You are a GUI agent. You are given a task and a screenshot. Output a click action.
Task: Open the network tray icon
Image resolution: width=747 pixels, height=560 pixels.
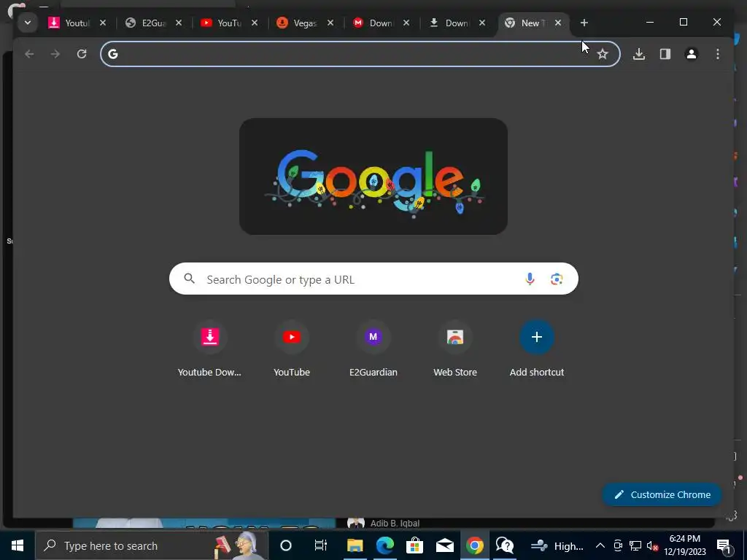point(635,545)
